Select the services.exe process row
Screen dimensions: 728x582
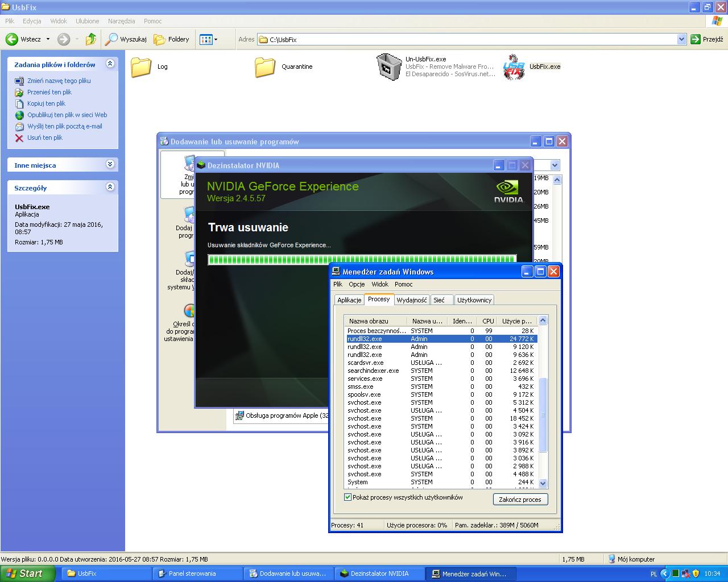pos(441,379)
